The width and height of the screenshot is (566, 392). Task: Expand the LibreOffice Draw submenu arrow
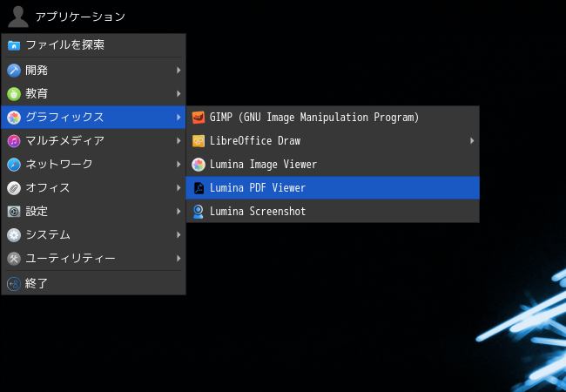(472, 141)
